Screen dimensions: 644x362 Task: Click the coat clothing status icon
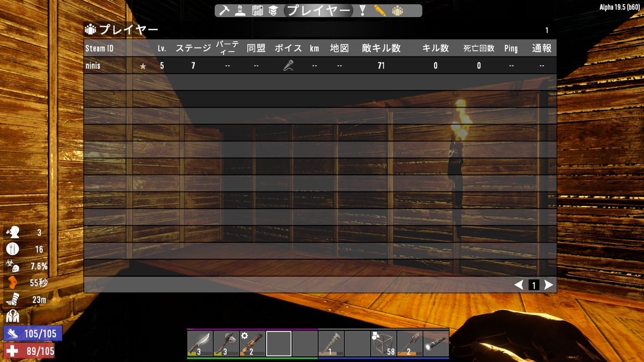click(x=12, y=316)
